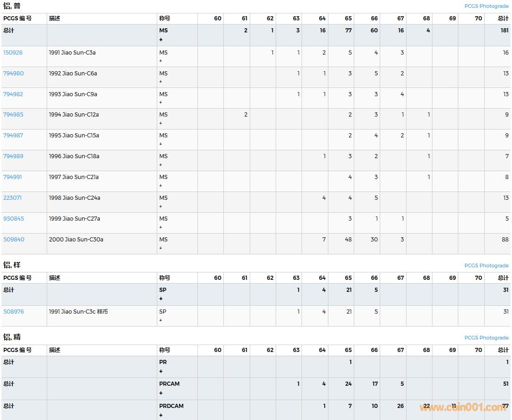Open the 794980 coin number link
Screen dimensions: 512x420
pyautogui.click(x=13, y=74)
